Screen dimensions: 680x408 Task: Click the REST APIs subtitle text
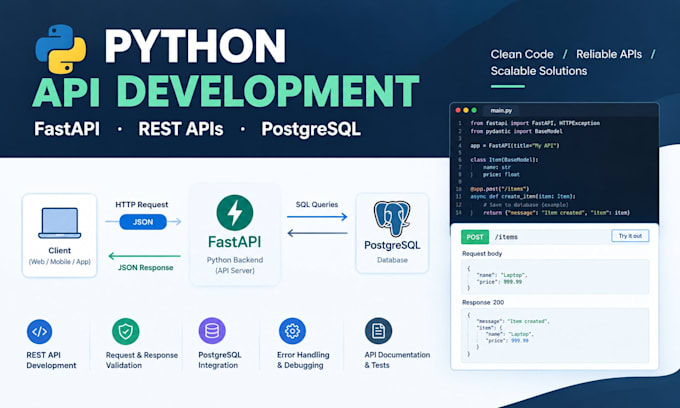(181, 129)
